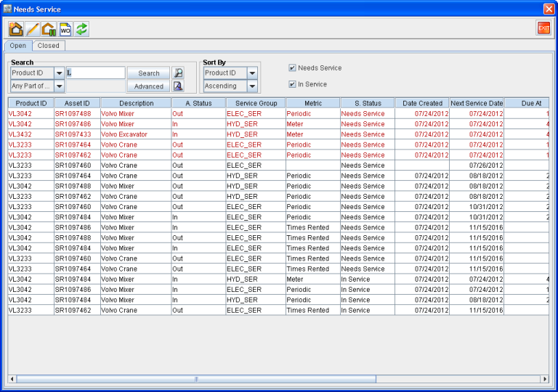Click the Description column header
This screenshot has width=558, height=392.
(x=137, y=103)
